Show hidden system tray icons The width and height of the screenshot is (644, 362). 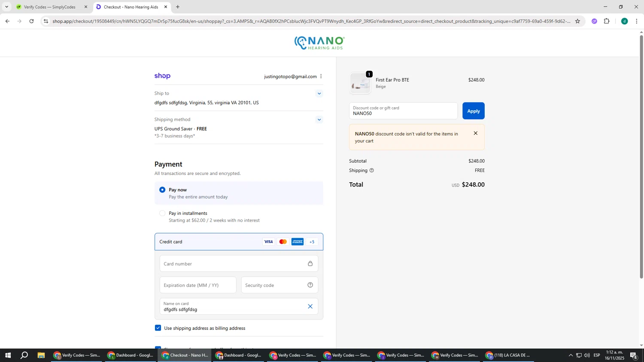[571, 355]
